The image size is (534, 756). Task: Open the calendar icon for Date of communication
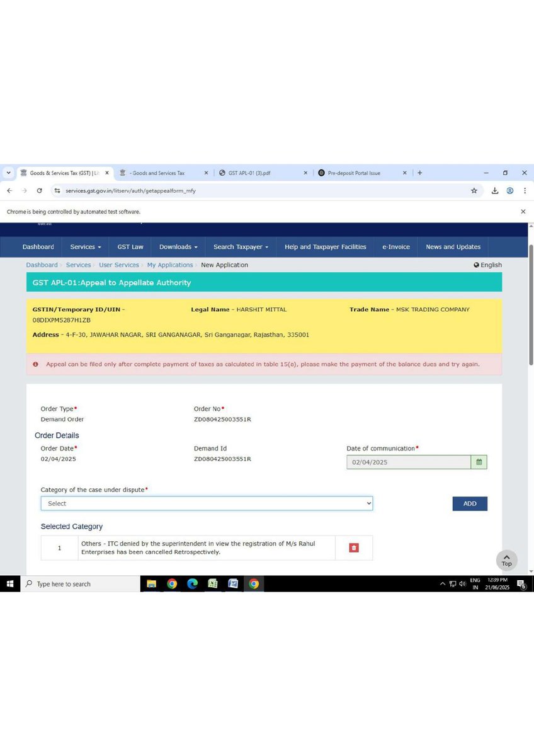(479, 462)
